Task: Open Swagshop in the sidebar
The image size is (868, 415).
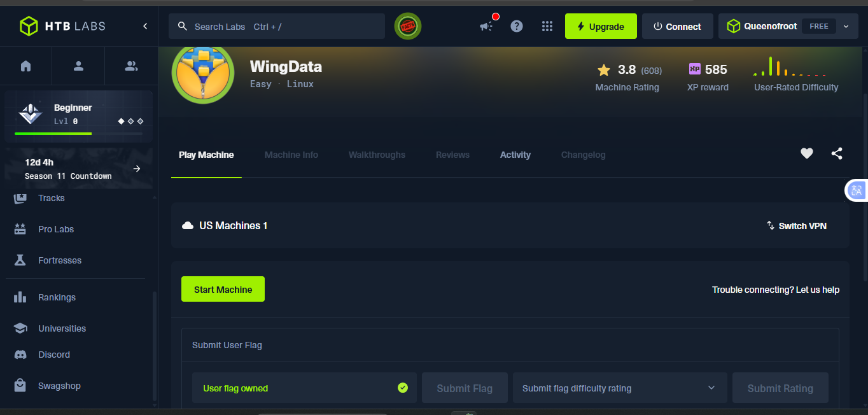Action: [59, 386]
